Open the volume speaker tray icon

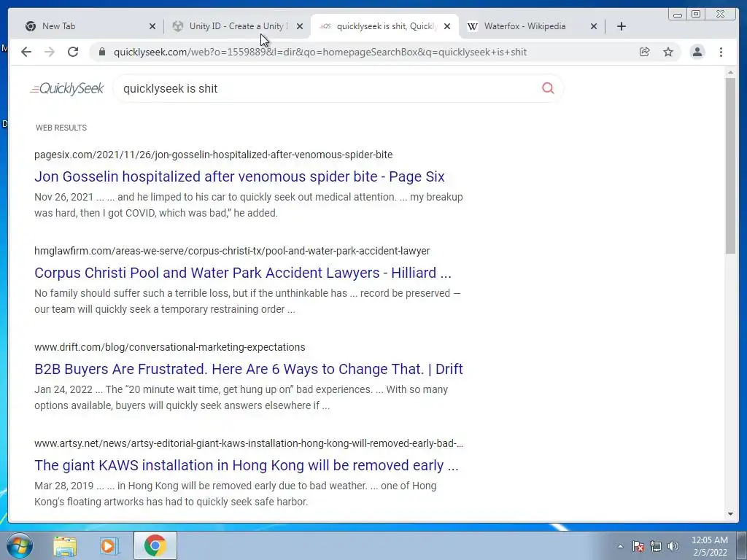pos(673,546)
